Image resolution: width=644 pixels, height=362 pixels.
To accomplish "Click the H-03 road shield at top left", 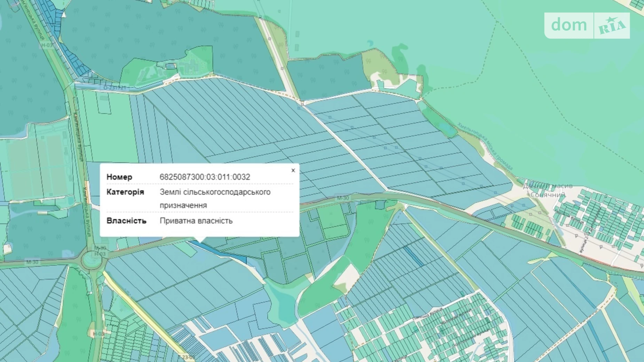I will click(47, 45).
